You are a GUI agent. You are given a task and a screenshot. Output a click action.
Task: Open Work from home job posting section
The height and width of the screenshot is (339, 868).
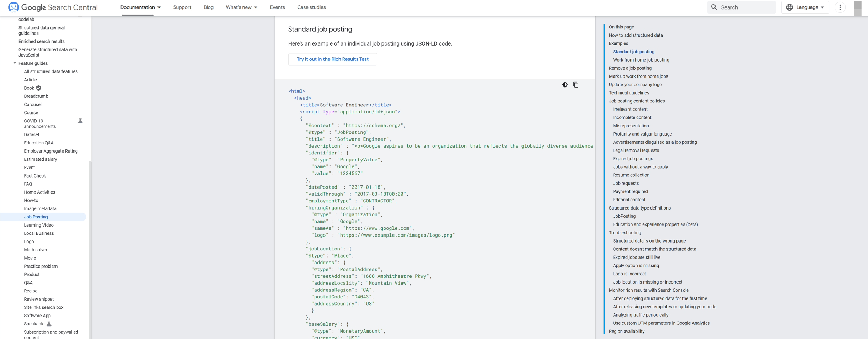(640, 60)
